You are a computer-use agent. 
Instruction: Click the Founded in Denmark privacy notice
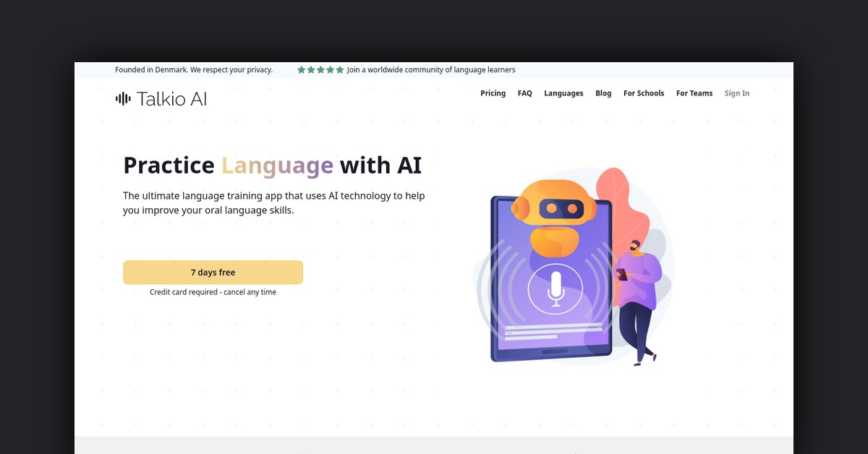tap(193, 70)
